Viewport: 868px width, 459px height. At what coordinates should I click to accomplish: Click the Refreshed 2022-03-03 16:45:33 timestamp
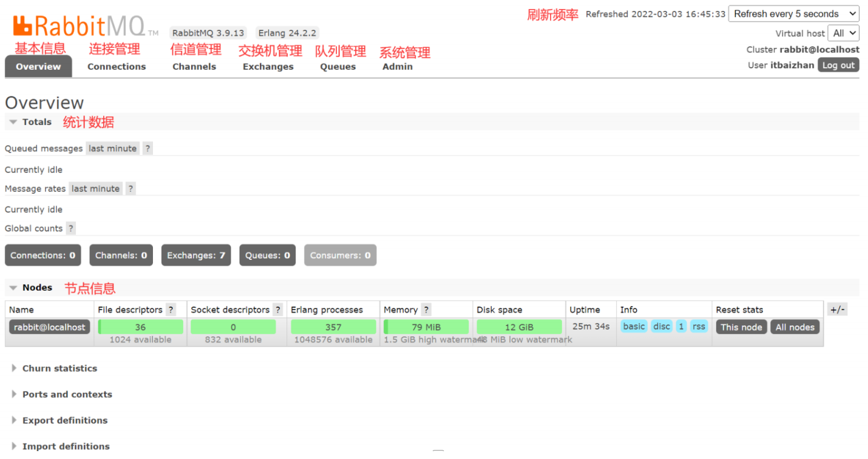tap(656, 14)
